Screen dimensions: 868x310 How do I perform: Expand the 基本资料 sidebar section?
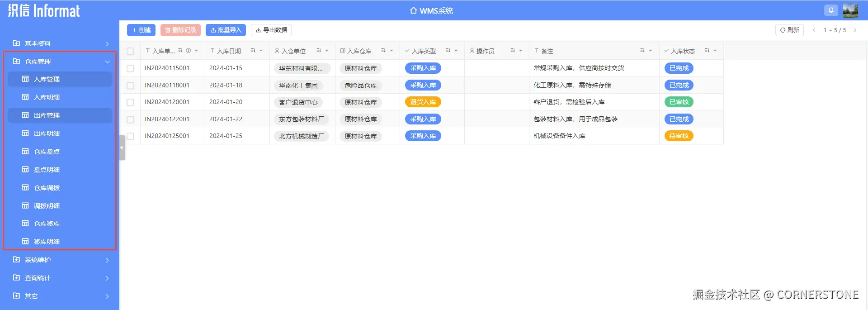60,43
